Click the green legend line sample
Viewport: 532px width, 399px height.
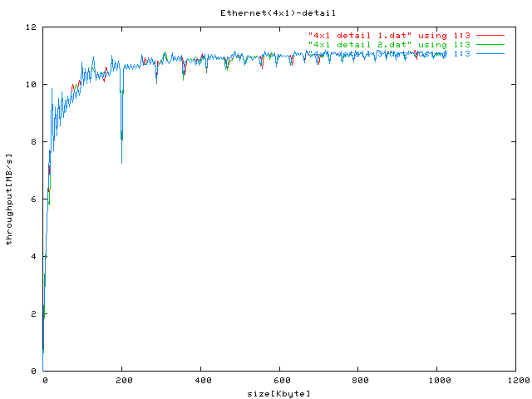tap(490, 44)
